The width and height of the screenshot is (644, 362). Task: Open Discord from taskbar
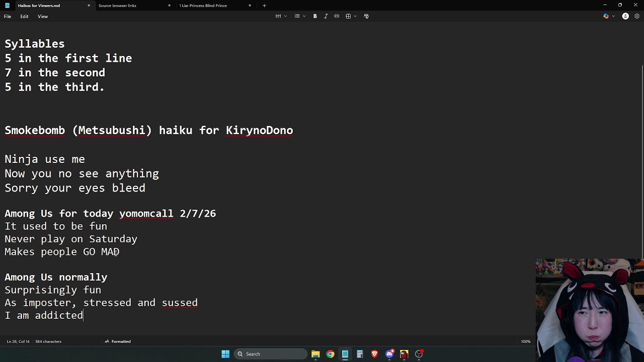coord(389,354)
